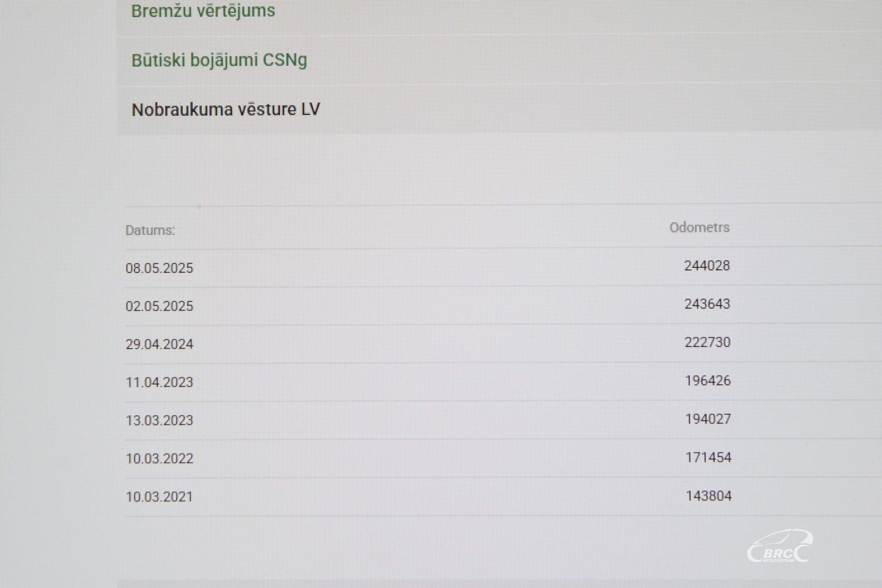Screen dimensions: 882x588
Task: Select odometer value 196426
Action: click(708, 381)
